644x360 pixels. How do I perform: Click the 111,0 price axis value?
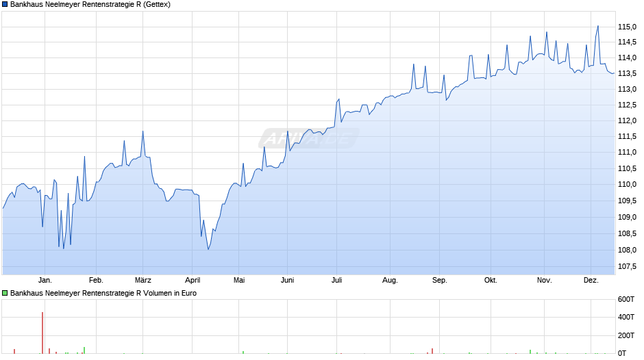(x=627, y=153)
